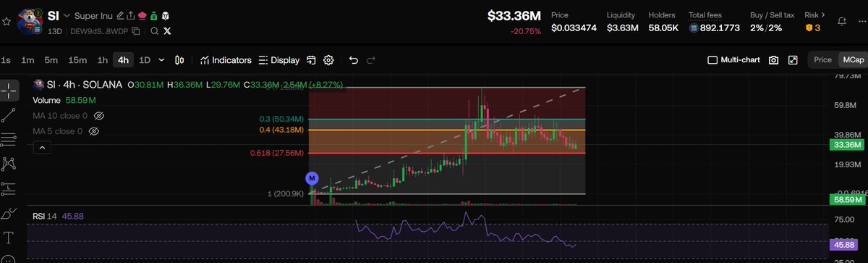The height and width of the screenshot is (263, 868).
Task: Enable the Multi-chart checkbox
Action: pos(712,60)
